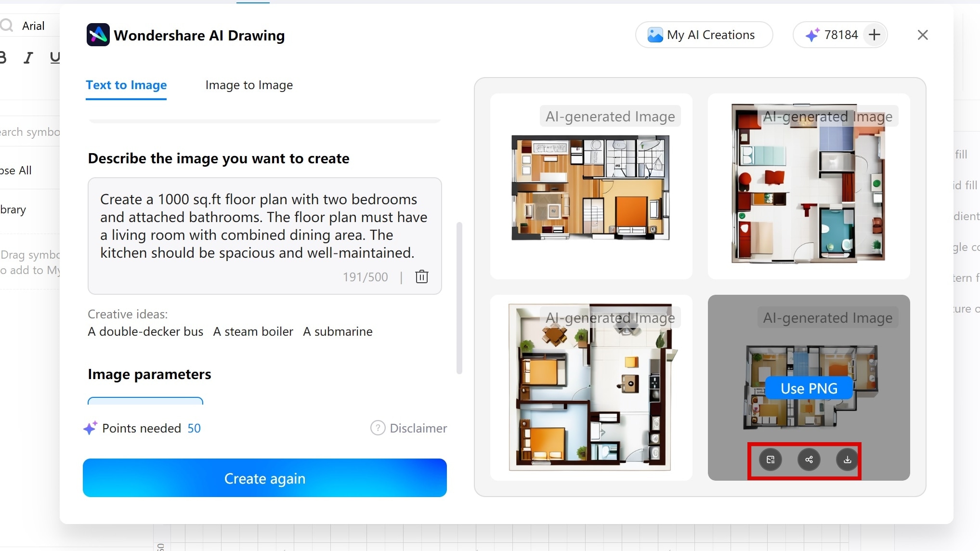Switch to Image to Image tab
Screen dimensions: 980x551
point(249,85)
